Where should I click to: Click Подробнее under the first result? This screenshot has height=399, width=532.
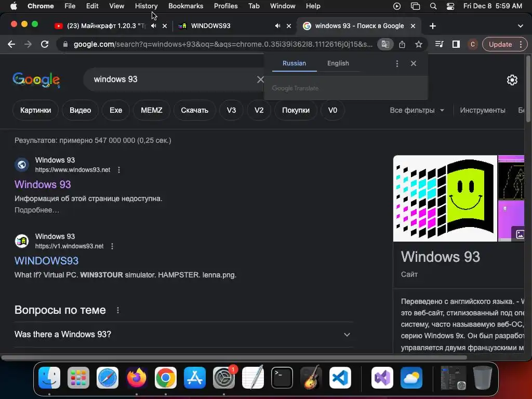point(37,210)
